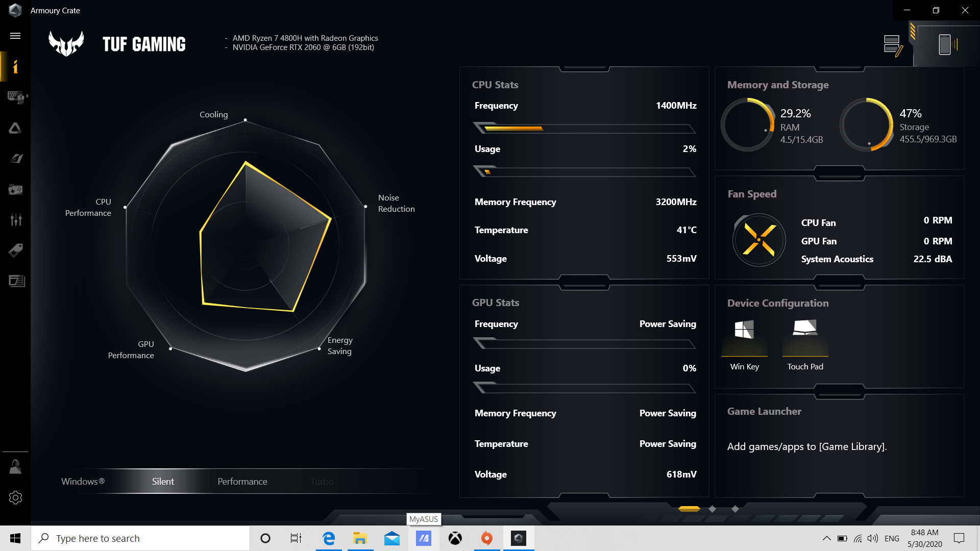Viewport: 980px width, 551px height.
Task: Go to the third dashboard page diamond
Action: pyautogui.click(x=735, y=509)
